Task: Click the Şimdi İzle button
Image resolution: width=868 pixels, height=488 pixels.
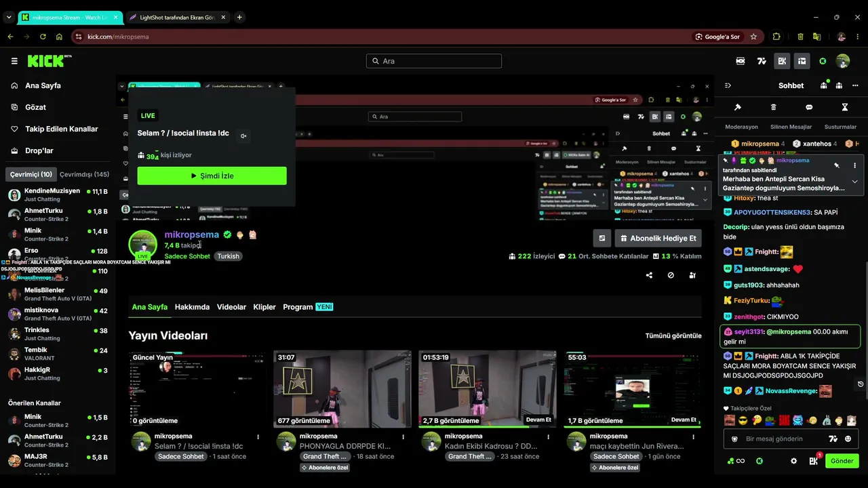Action: [x=212, y=176]
